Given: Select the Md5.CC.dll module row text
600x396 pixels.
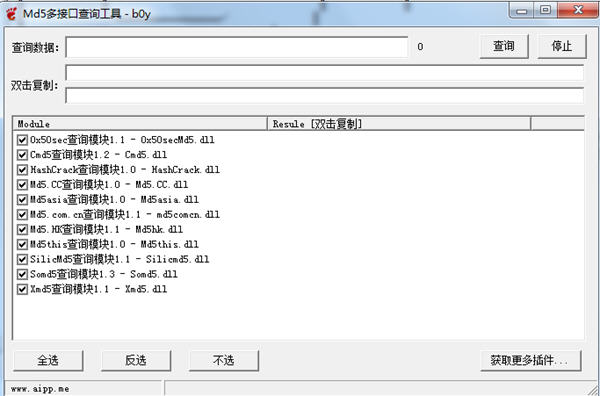Looking at the screenshot, I should coord(109,185).
